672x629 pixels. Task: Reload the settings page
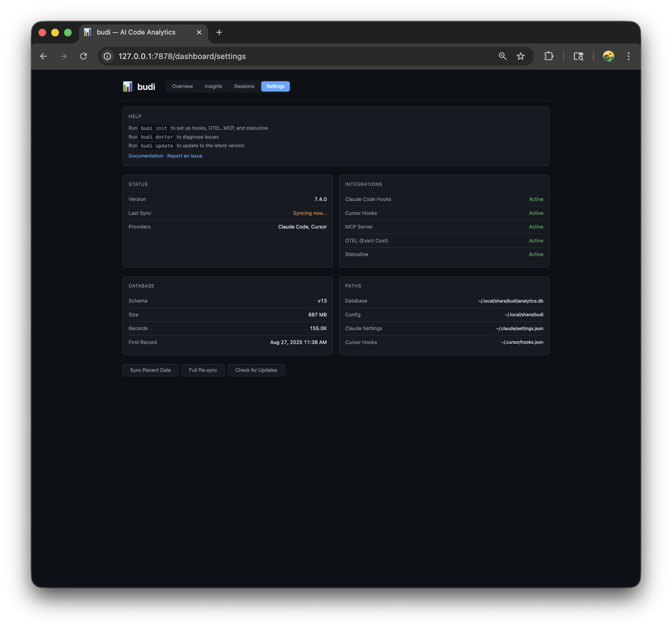coord(83,56)
